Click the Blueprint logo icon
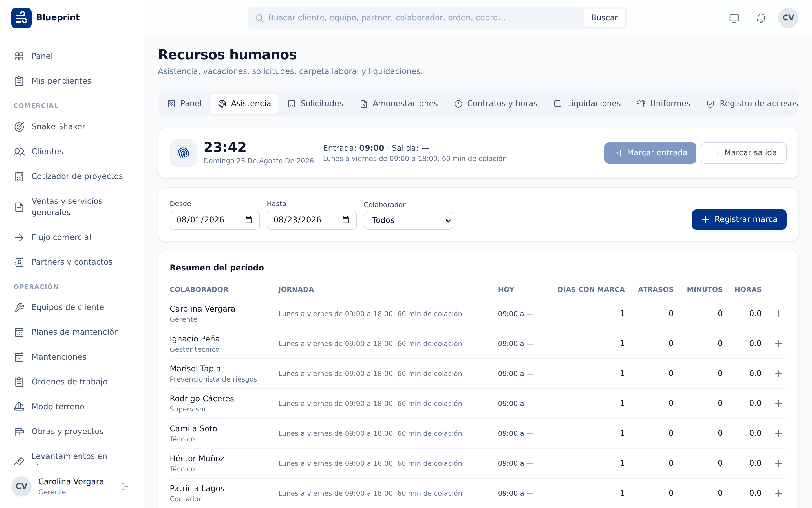812x508 pixels. (x=21, y=18)
